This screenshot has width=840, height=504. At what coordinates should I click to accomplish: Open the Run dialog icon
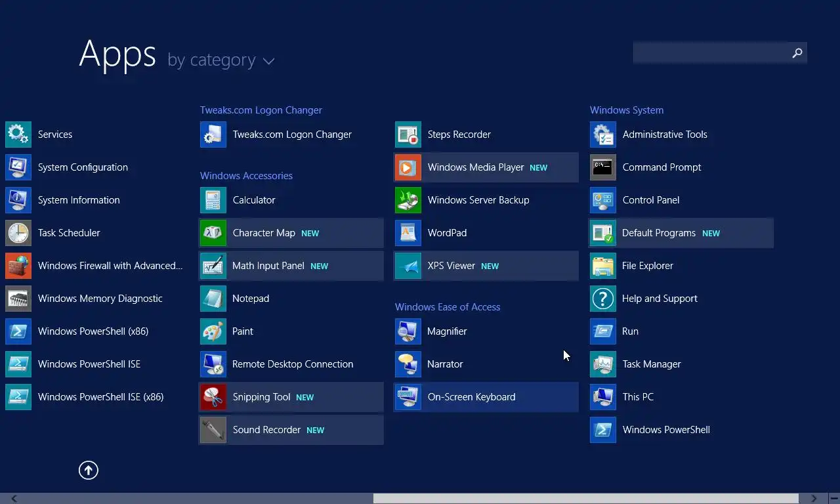603,331
